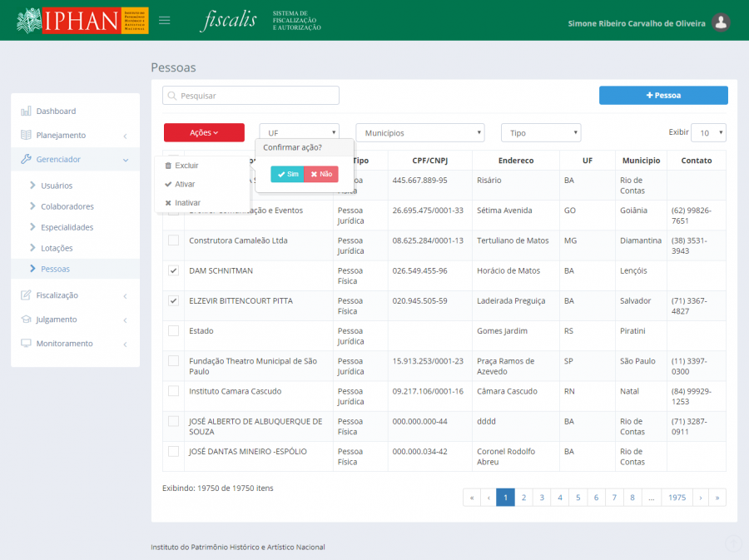Click the Dashboard chart icon in sidebar
Viewport: 749px width, 560px height.
tap(26, 112)
